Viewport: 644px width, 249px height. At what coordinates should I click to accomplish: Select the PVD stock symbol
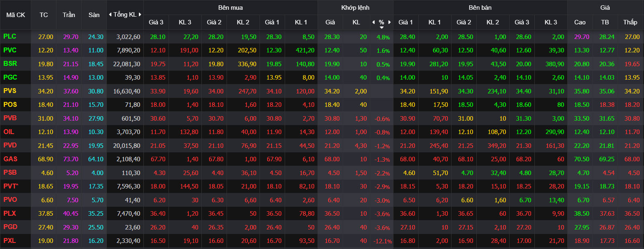[10, 145]
